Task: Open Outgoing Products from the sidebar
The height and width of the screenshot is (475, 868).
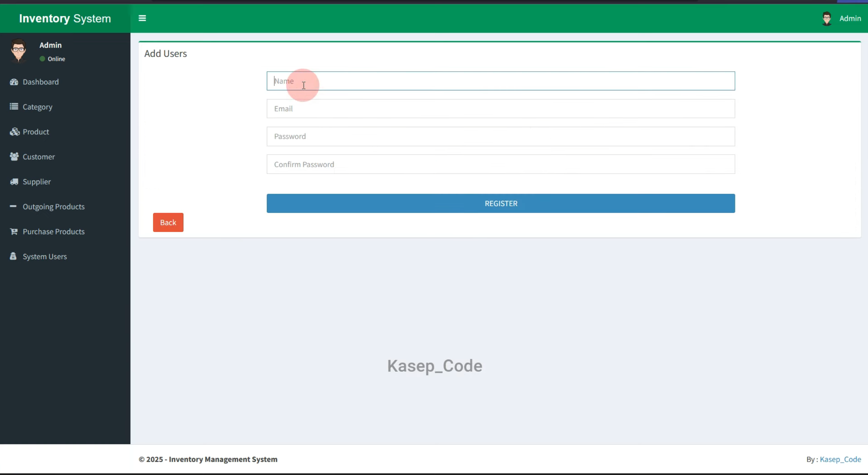Action: point(65,207)
